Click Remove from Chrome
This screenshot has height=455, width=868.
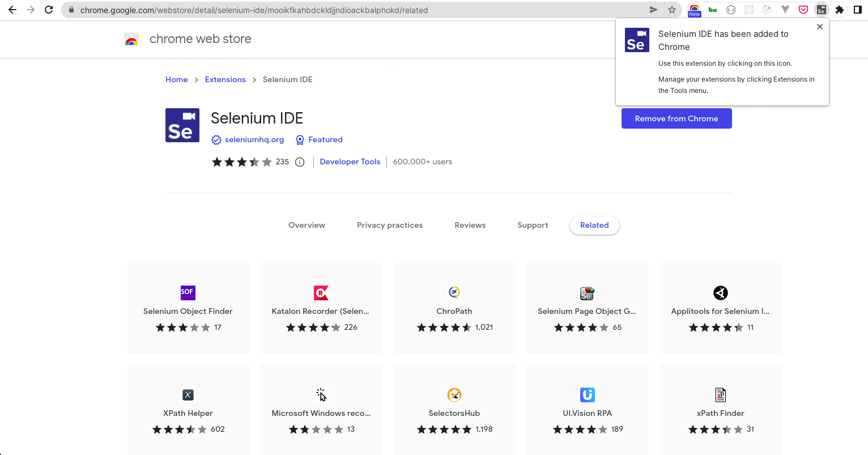coord(676,118)
